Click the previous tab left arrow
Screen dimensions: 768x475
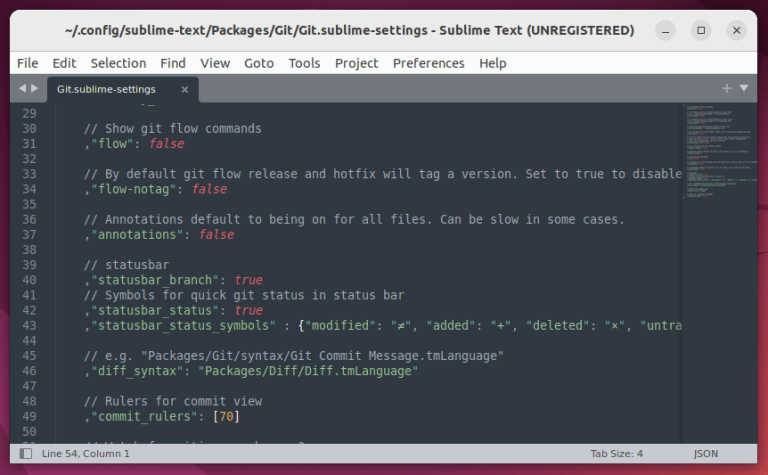point(22,89)
